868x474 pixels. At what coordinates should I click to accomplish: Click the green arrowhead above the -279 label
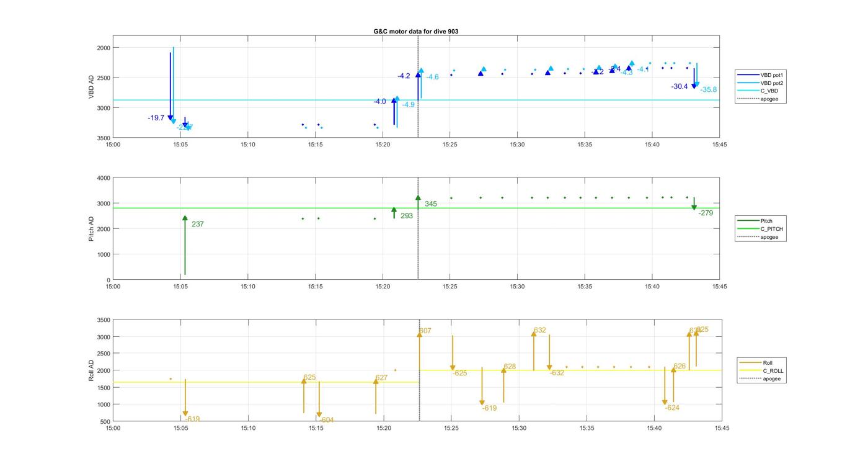pos(694,208)
